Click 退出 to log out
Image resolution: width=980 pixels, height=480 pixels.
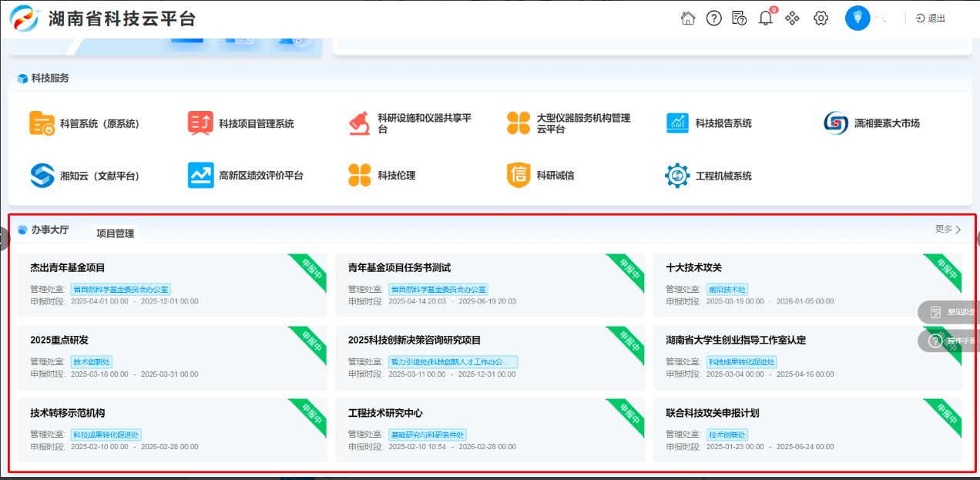(x=931, y=18)
